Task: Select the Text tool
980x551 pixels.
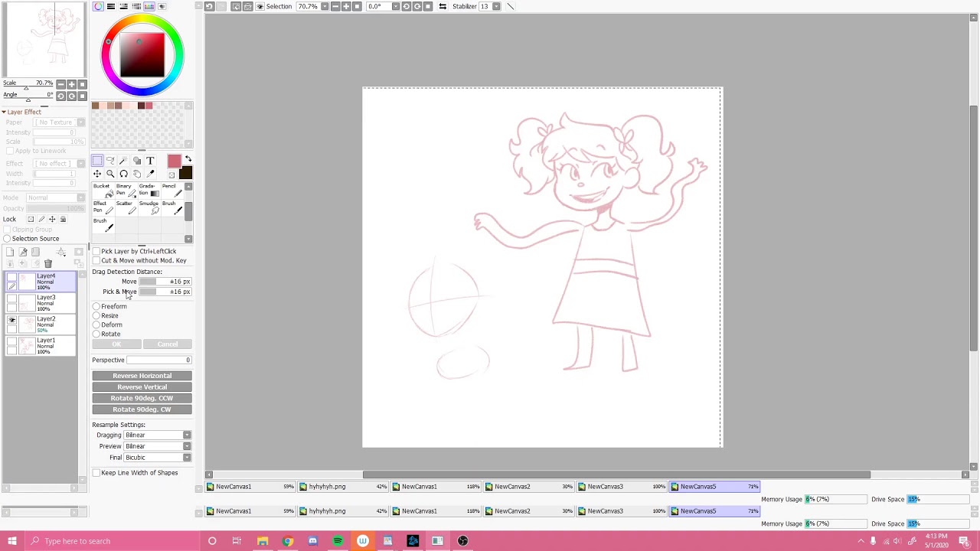Action: pyautogui.click(x=150, y=161)
